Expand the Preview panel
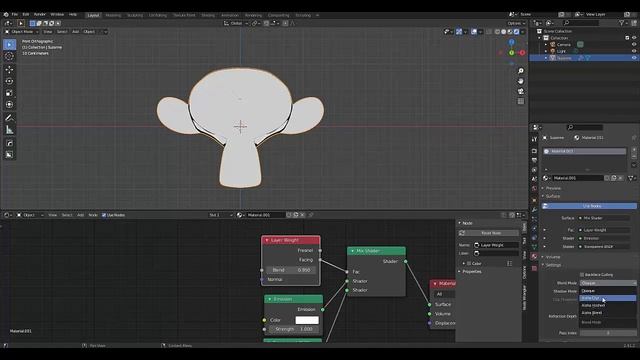This screenshot has width=640, height=360. pyautogui.click(x=553, y=188)
